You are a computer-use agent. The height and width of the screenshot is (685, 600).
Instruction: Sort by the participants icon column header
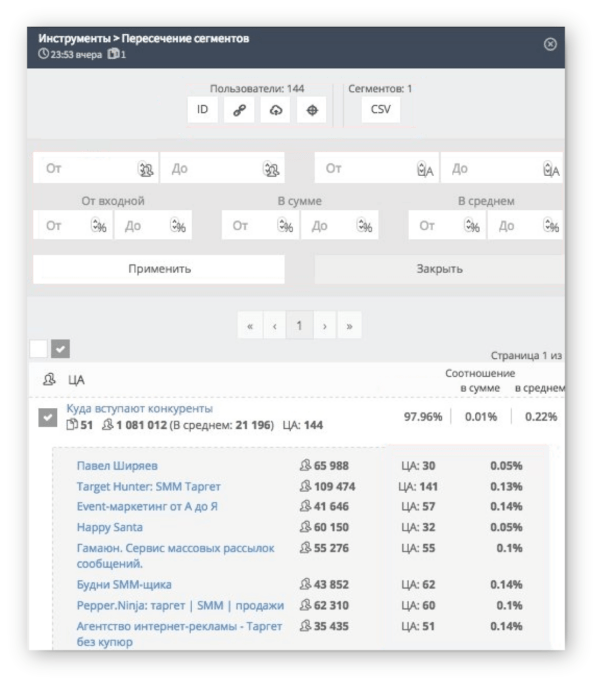49,379
